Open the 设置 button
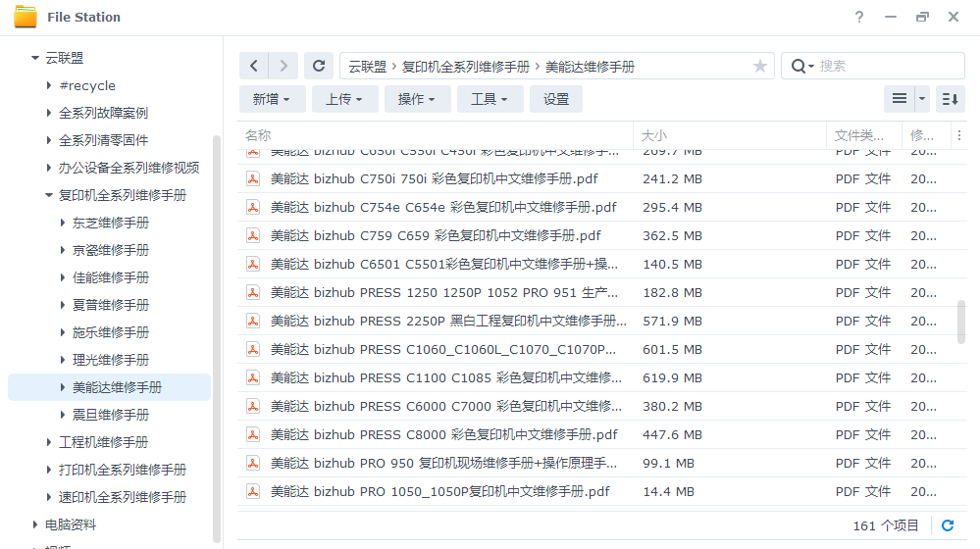This screenshot has width=980, height=549. (555, 99)
